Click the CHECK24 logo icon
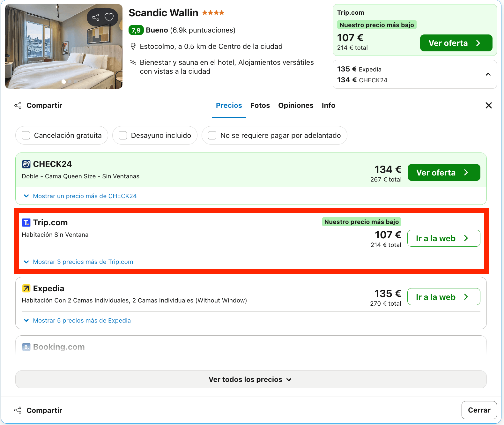 (26, 164)
